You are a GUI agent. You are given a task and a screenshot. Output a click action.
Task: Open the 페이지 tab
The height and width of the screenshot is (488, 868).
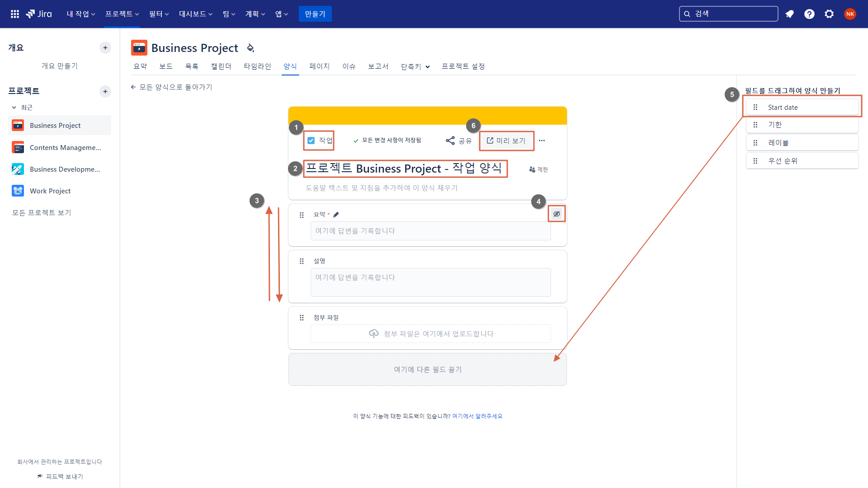coord(320,66)
